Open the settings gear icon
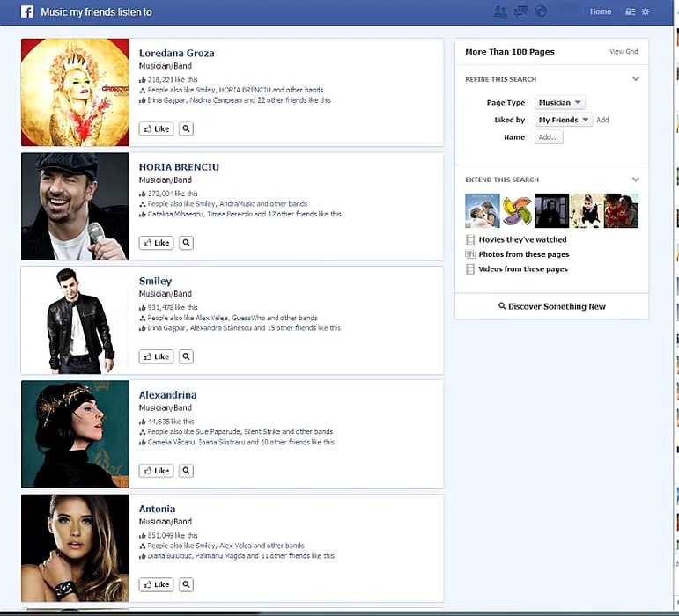 coord(646,11)
